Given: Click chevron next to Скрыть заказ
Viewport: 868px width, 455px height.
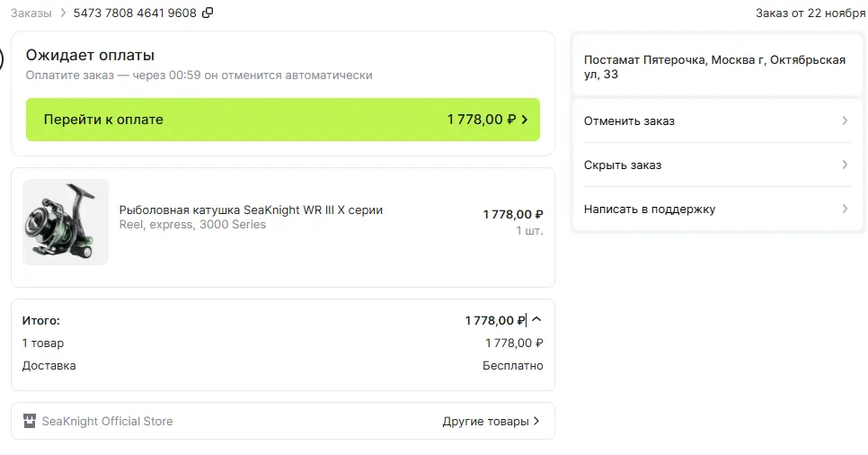Looking at the screenshot, I should point(845,165).
